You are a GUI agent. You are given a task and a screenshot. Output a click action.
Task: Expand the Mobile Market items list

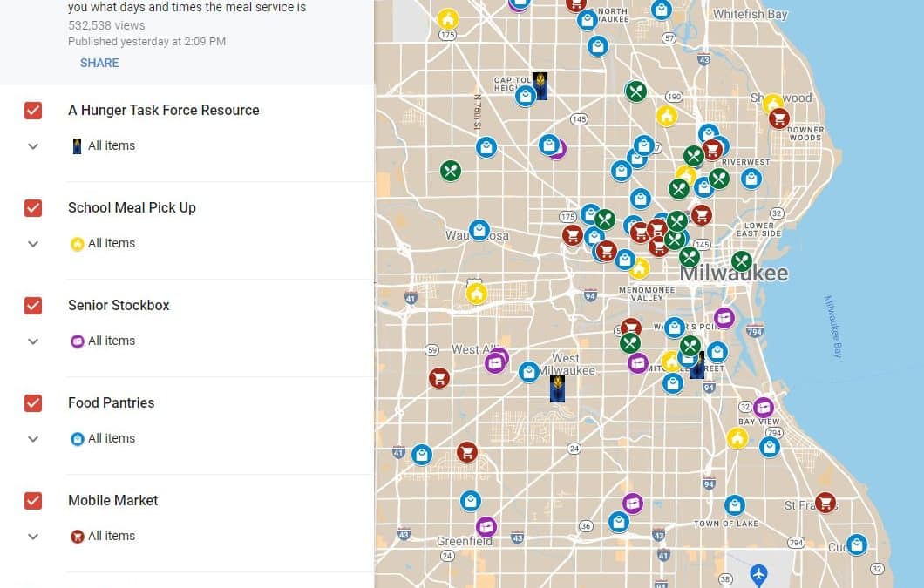point(33,537)
